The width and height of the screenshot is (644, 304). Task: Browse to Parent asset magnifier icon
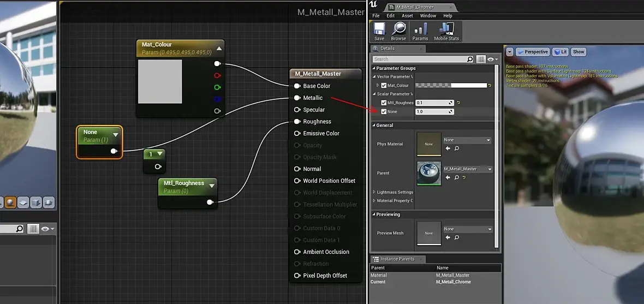click(x=456, y=177)
